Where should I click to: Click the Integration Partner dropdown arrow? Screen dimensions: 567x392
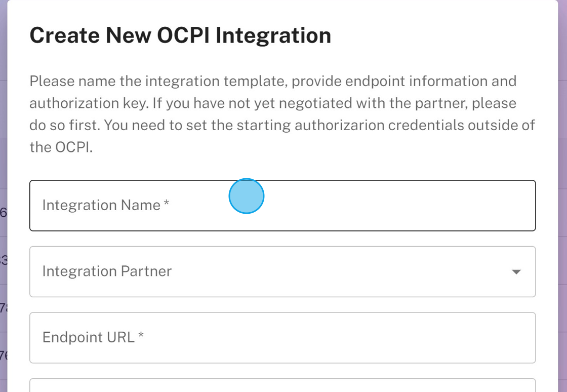point(516,272)
